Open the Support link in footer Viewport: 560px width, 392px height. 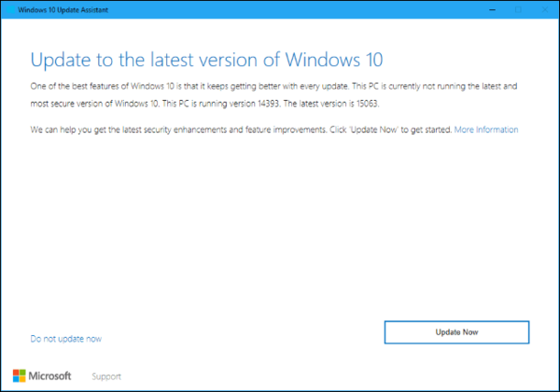click(x=105, y=376)
